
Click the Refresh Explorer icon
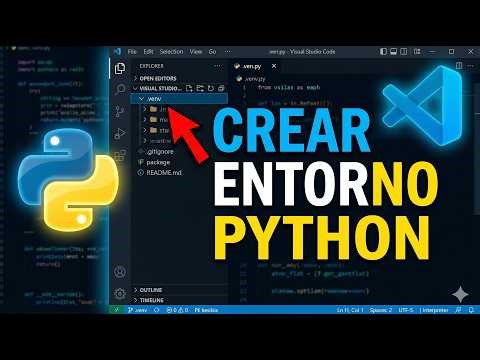click(x=211, y=88)
